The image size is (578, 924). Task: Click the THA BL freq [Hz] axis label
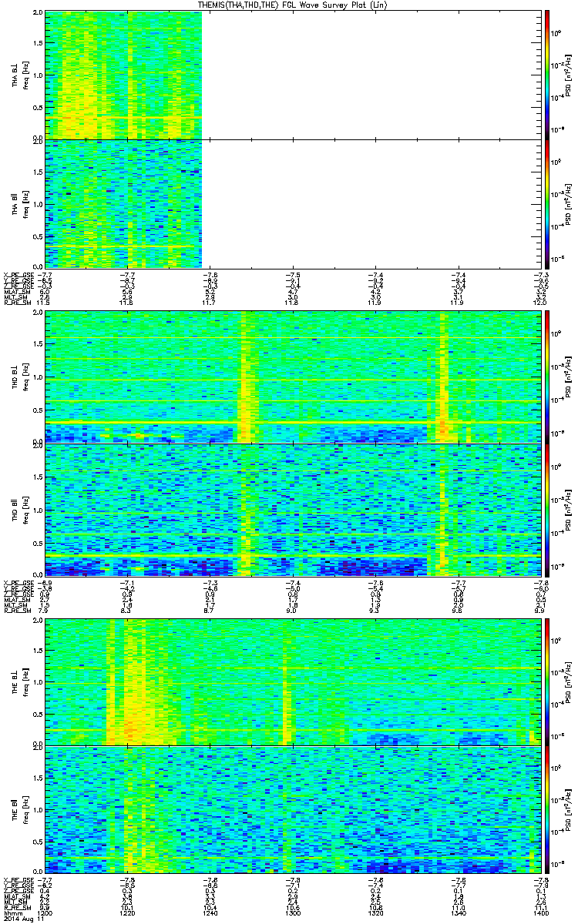[x=25, y=75]
